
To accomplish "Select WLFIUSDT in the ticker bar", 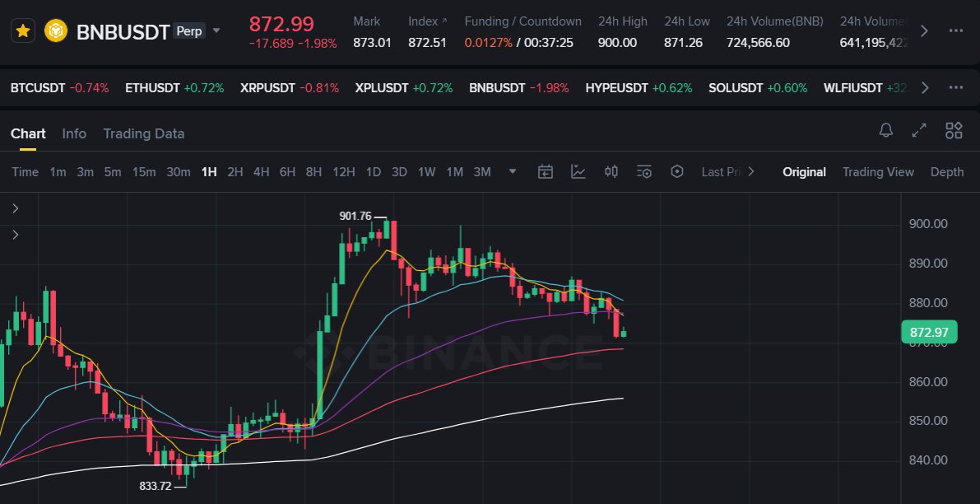I will click(x=865, y=88).
